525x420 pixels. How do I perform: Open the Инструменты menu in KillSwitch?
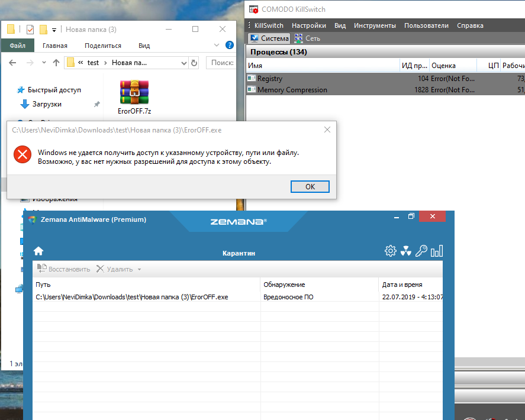tap(375, 25)
